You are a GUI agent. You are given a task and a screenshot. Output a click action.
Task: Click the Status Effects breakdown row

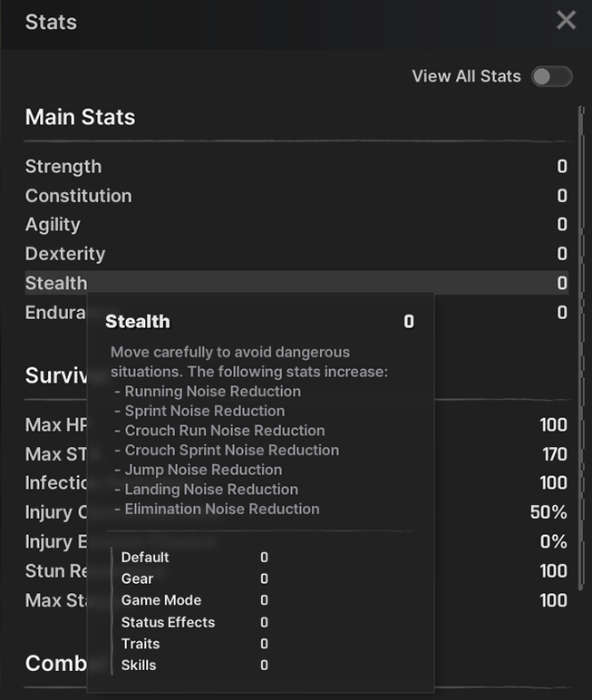point(195,622)
